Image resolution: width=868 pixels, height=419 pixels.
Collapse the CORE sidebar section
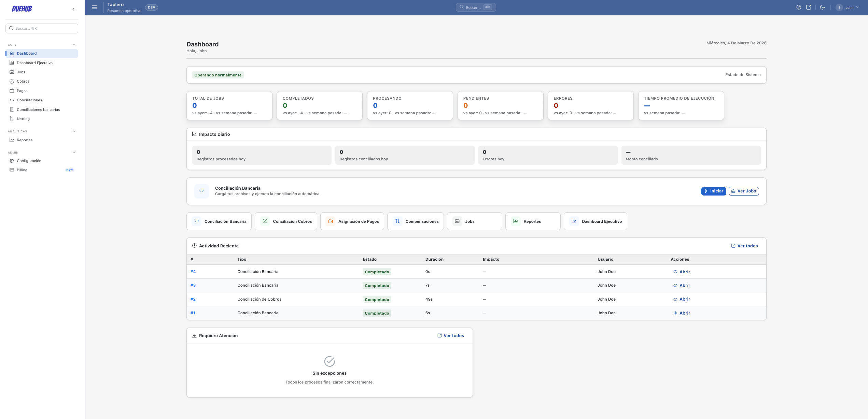tap(74, 45)
